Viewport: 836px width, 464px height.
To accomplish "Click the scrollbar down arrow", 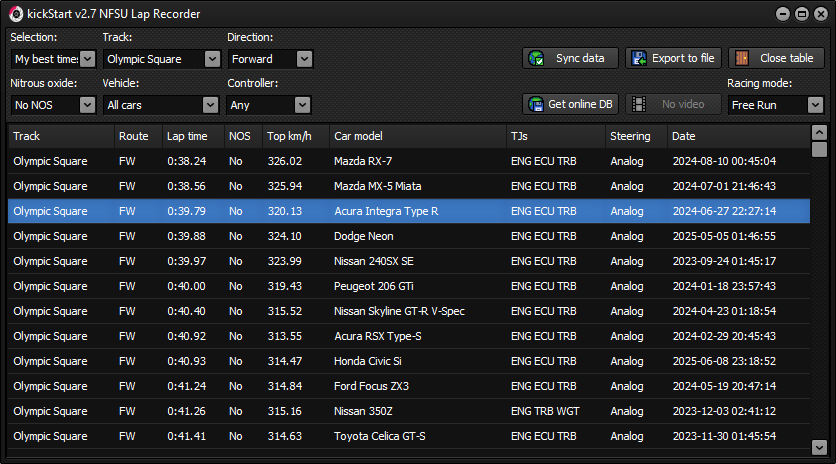I will point(819,447).
